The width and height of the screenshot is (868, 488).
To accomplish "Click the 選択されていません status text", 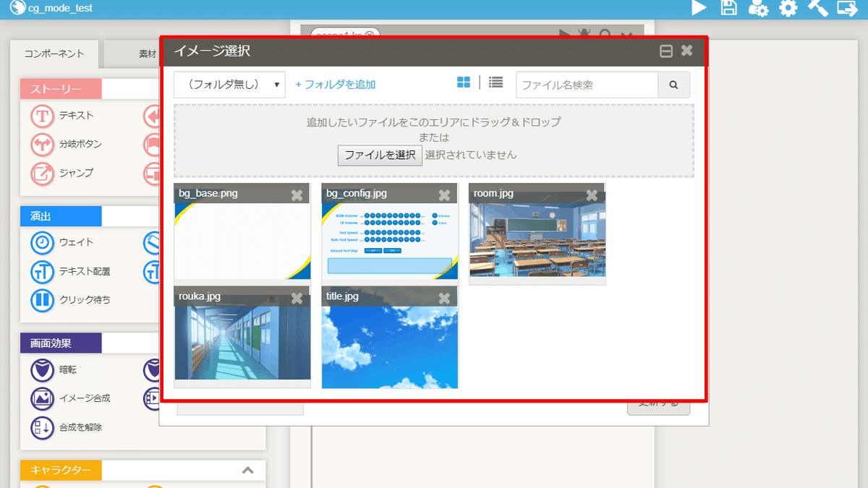I will tap(471, 155).
